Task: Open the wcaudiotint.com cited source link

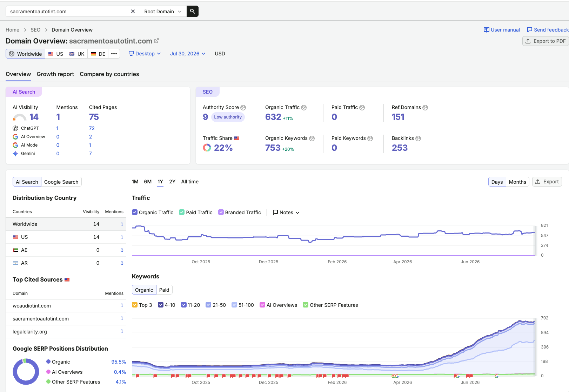Action: (x=32, y=306)
